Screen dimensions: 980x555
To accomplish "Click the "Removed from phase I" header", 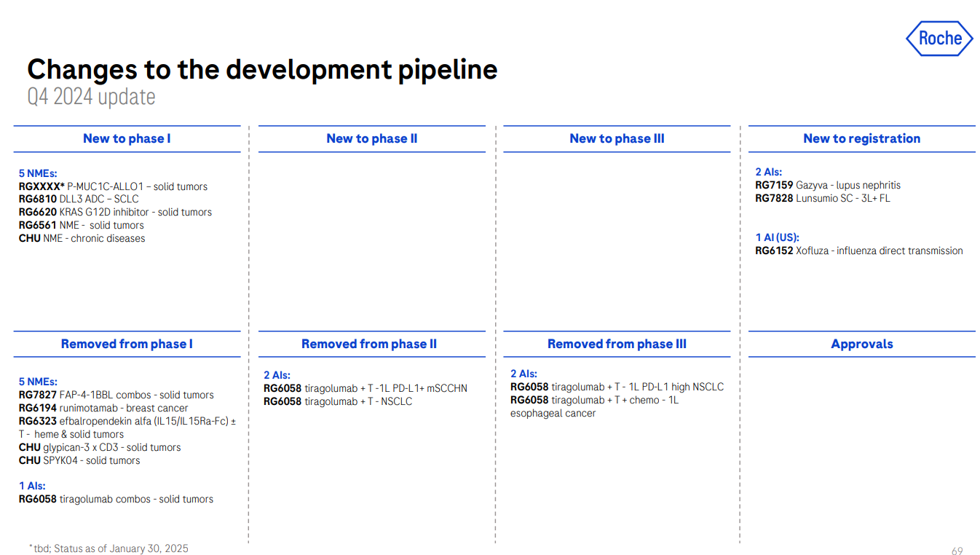I will point(127,344).
